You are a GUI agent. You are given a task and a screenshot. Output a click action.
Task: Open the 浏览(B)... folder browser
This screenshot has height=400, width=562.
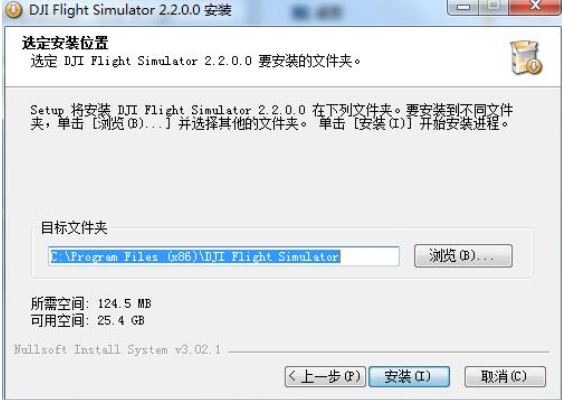tap(463, 256)
